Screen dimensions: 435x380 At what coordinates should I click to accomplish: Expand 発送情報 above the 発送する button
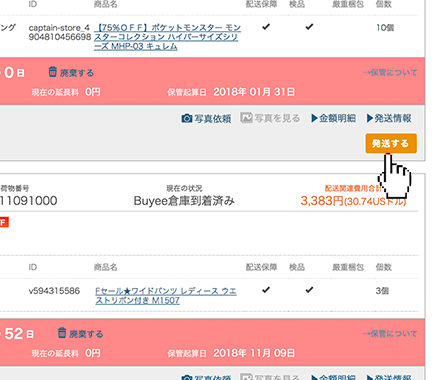click(x=389, y=118)
